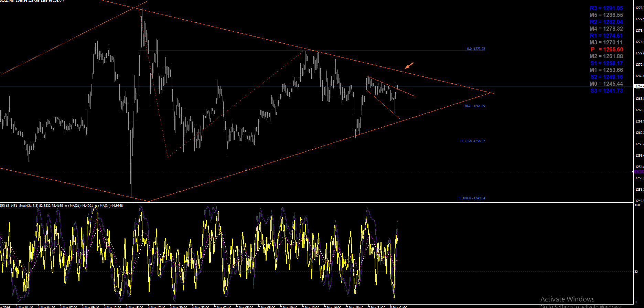
Task: Select the red P = 1265.60 pivot label
Action: [x=607, y=50]
